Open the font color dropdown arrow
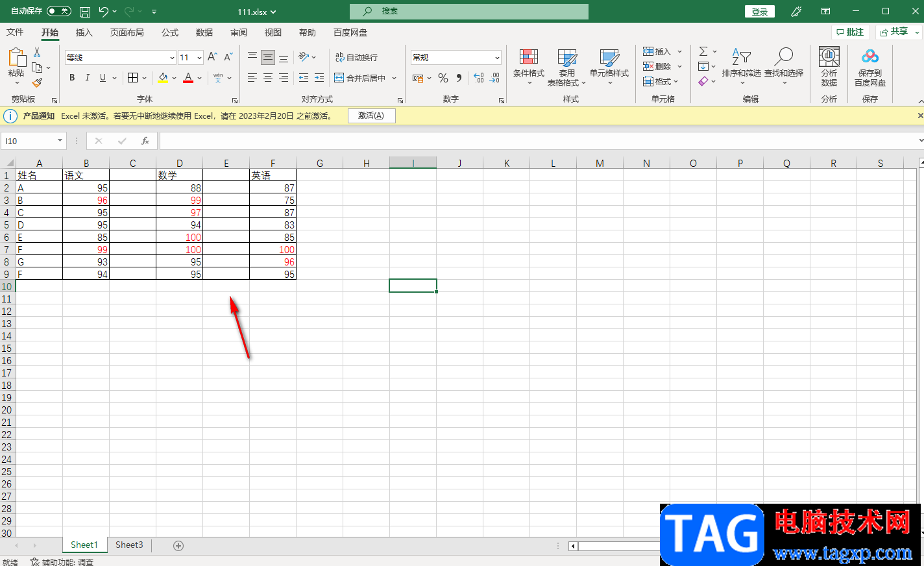924x566 pixels. [x=199, y=78]
